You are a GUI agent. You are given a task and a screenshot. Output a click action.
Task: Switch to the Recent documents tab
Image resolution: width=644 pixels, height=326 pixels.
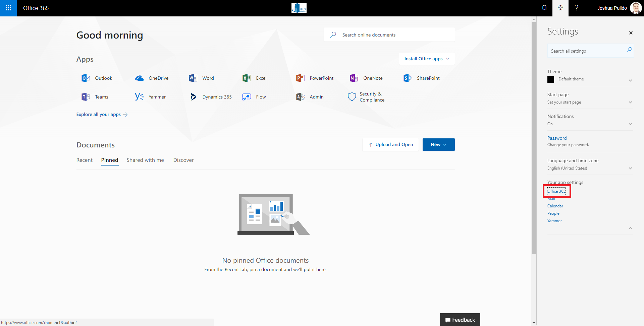point(85,160)
